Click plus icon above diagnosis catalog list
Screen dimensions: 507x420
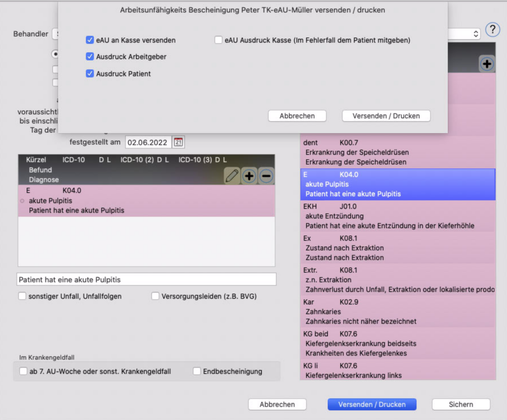pyautogui.click(x=487, y=64)
